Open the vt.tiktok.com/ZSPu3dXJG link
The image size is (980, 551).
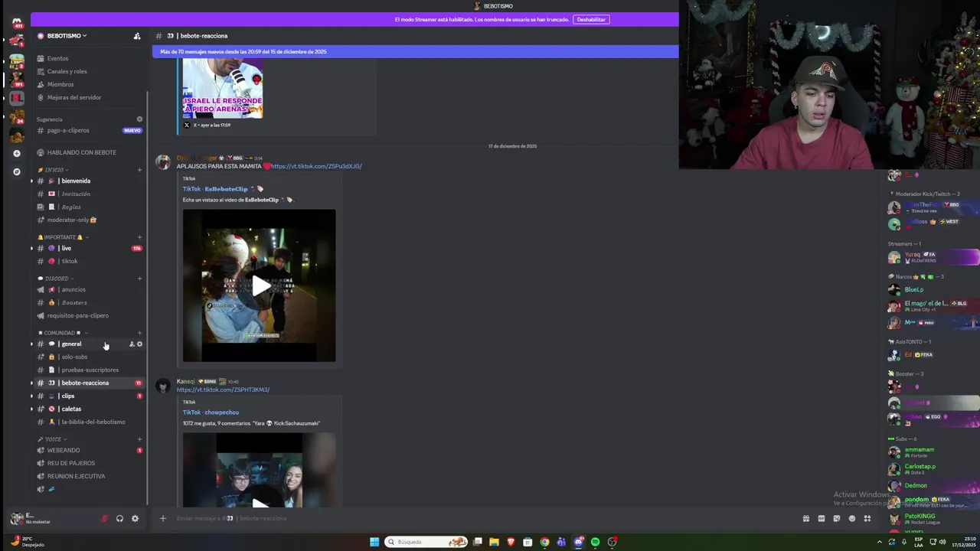[x=316, y=166]
